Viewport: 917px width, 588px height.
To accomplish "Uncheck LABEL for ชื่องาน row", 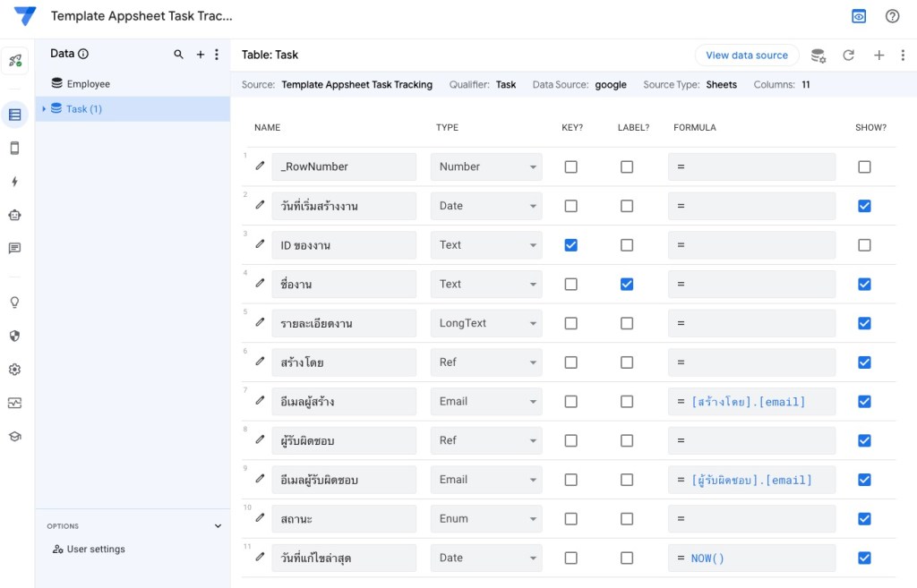I will point(626,284).
